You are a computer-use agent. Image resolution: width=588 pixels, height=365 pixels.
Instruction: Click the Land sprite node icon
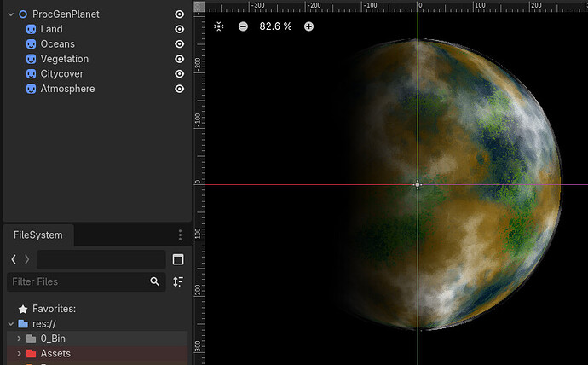(x=31, y=29)
